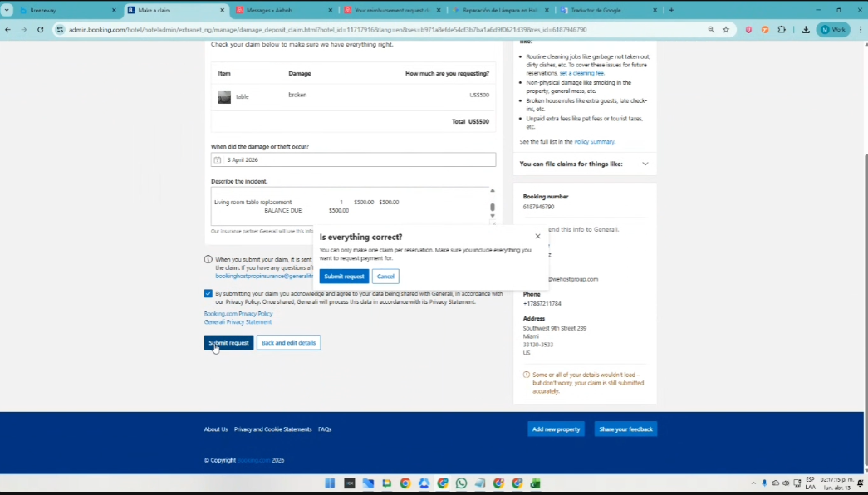This screenshot has width=868, height=495.
Task: Follow the 'set a cleaning fee' link
Action: pyautogui.click(x=581, y=73)
